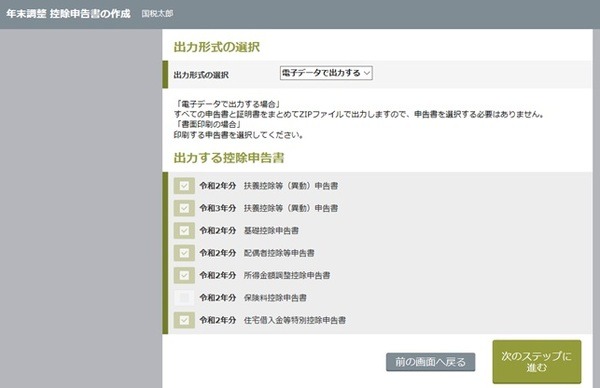Viewport: 600px width, 388px height.
Task: Click the 住宅借入金等特別控除申告書 label text
Action: pos(295,320)
